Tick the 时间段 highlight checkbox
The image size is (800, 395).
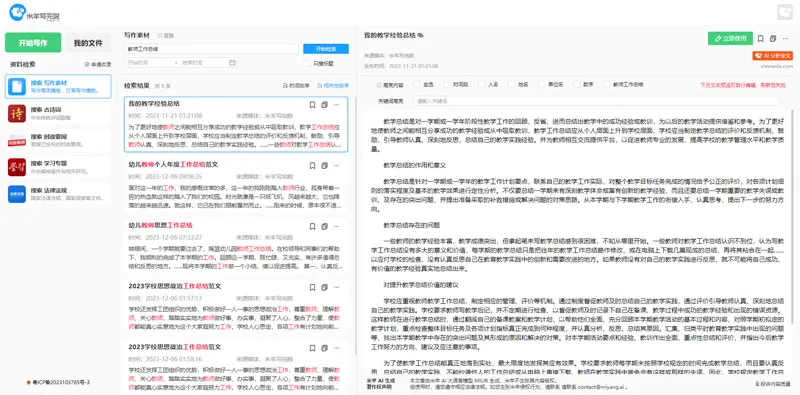pyautogui.click(x=447, y=84)
